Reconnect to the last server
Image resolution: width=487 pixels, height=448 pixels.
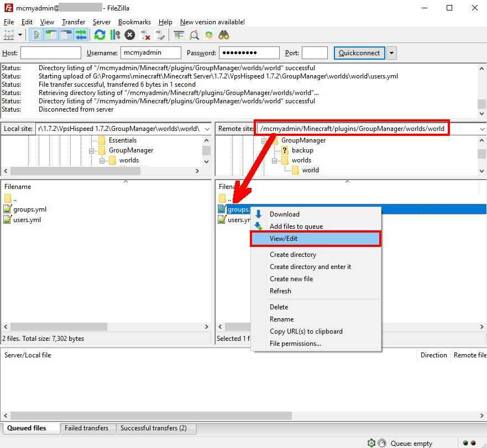coord(160,35)
